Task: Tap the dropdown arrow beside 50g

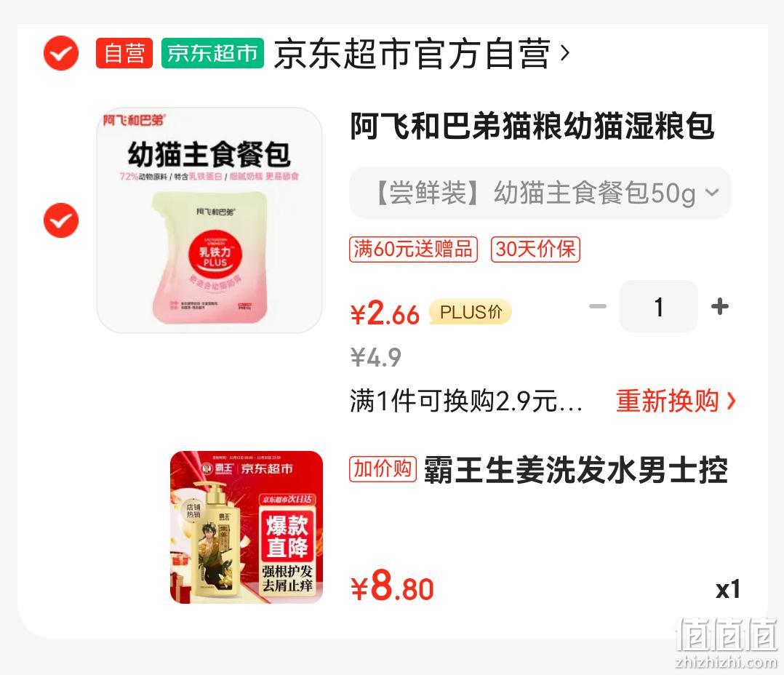Action: click(x=712, y=193)
